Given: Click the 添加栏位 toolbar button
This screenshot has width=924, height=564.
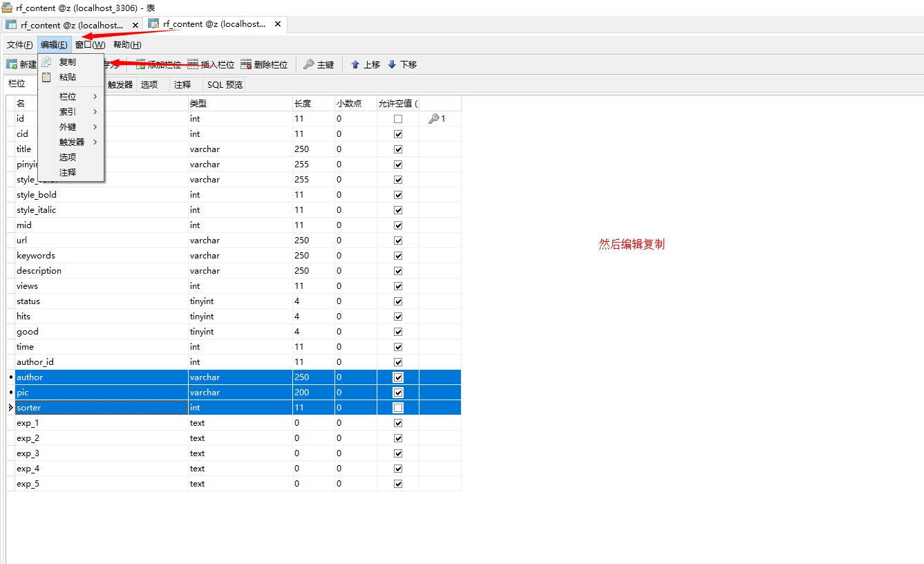Looking at the screenshot, I should click(x=159, y=64).
